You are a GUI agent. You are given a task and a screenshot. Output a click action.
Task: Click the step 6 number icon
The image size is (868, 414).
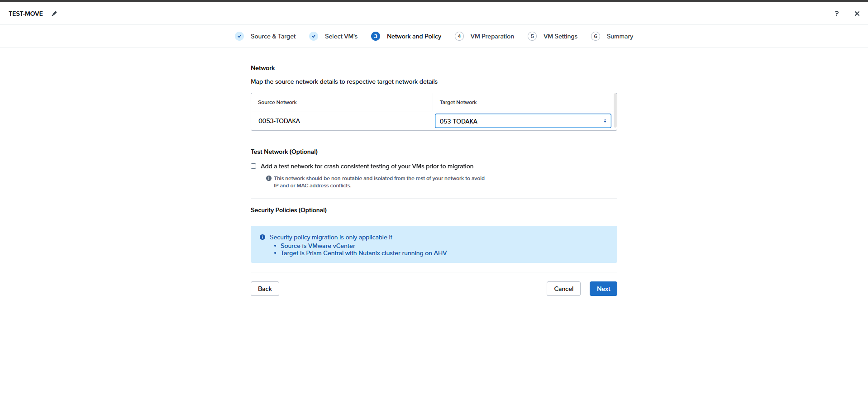coord(596,36)
